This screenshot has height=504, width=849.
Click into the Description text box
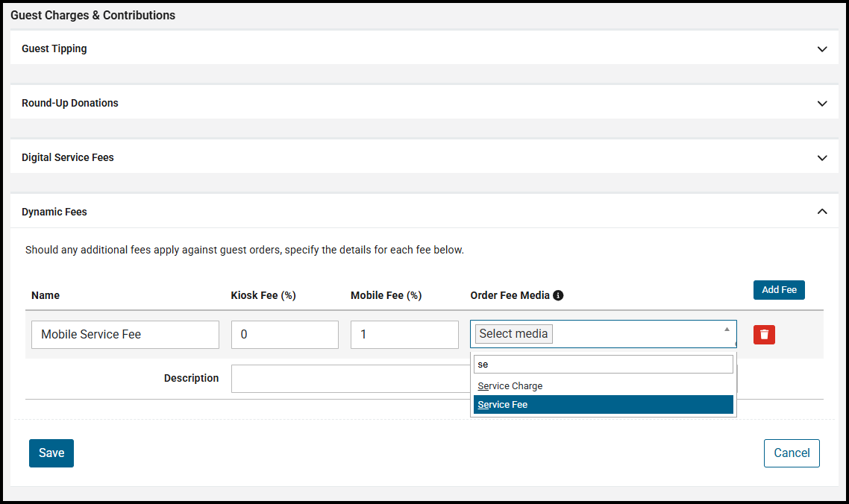point(349,379)
